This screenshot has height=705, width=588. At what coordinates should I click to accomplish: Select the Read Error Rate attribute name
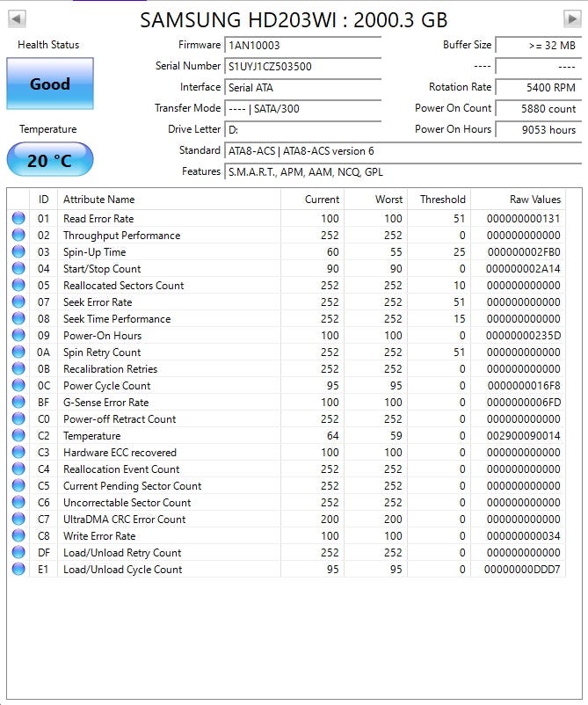(98, 219)
